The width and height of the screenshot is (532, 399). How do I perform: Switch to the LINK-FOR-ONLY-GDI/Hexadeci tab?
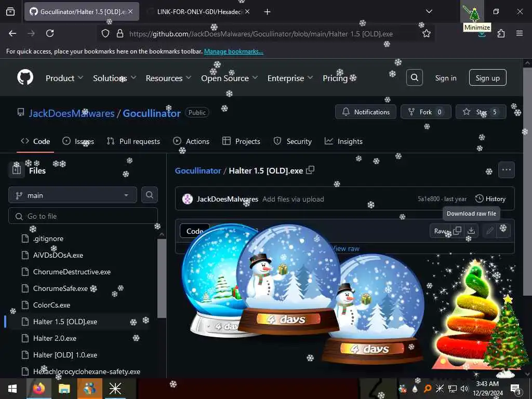coord(199,11)
